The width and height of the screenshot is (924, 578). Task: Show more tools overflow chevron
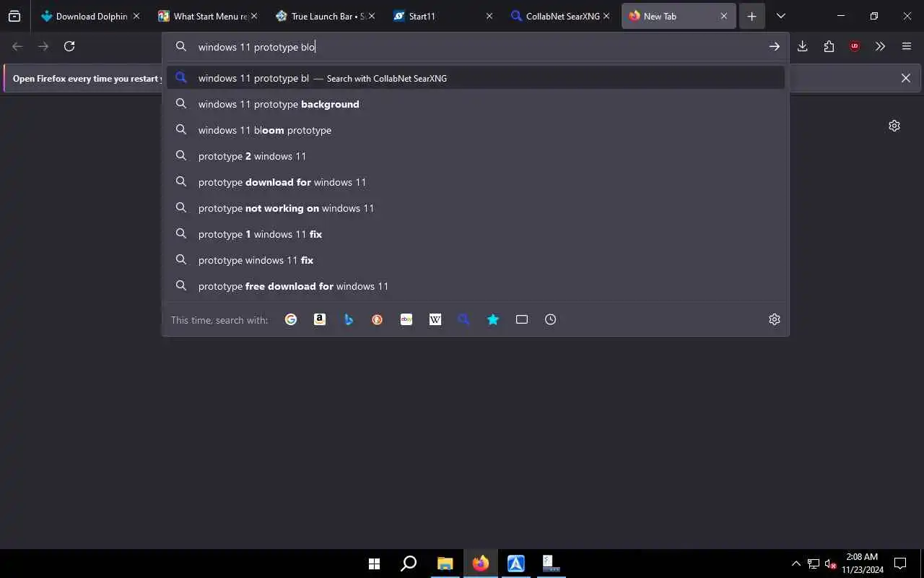(880, 46)
